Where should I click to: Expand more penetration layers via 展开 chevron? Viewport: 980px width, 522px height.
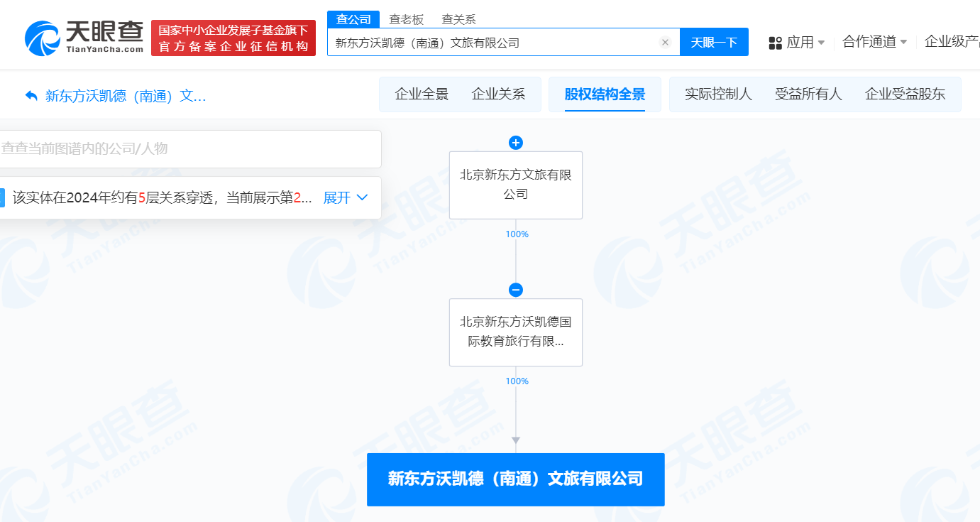tap(346, 198)
